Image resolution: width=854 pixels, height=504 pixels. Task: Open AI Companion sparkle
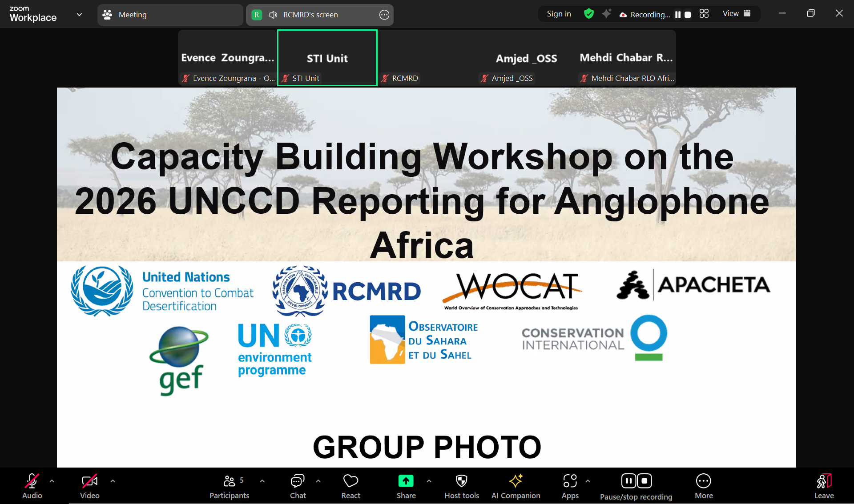click(x=516, y=486)
